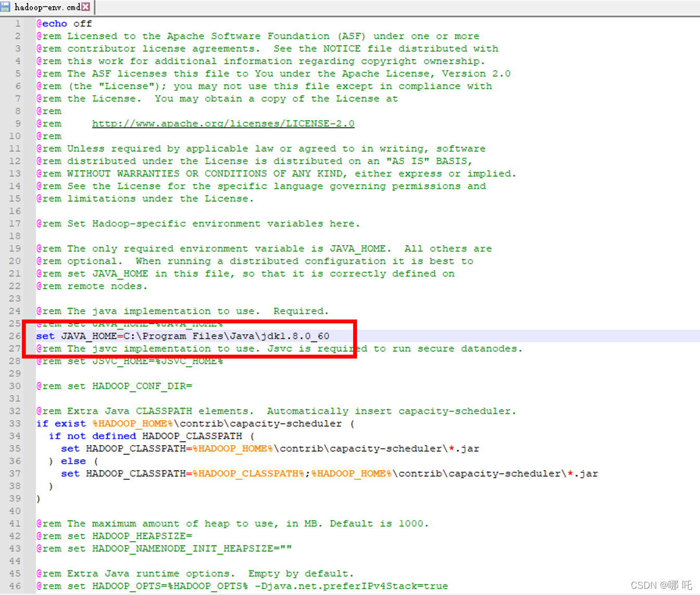Click the '@echo off' line
Screen dimensions: 700x595
64,23
